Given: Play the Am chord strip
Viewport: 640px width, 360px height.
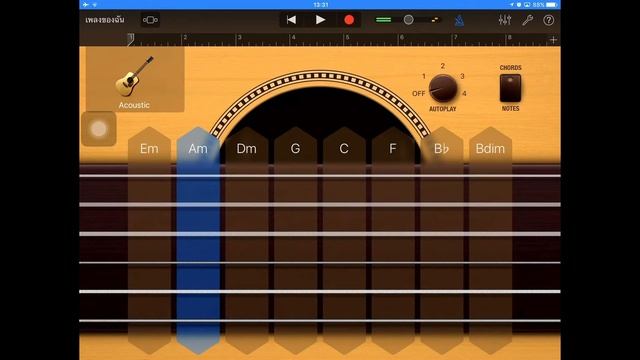Looking at the screenshot, I should 198,240.
